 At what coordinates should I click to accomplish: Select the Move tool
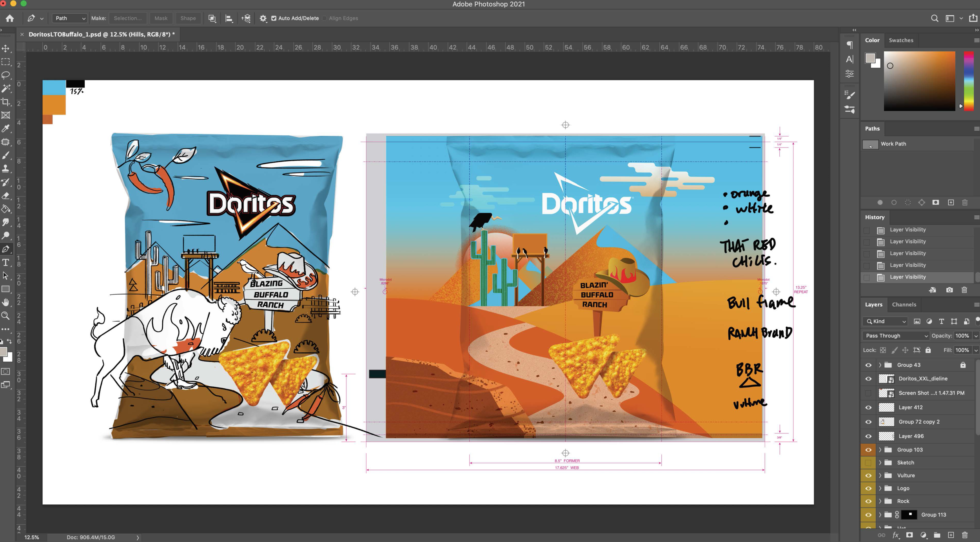(x=6, y=49)
